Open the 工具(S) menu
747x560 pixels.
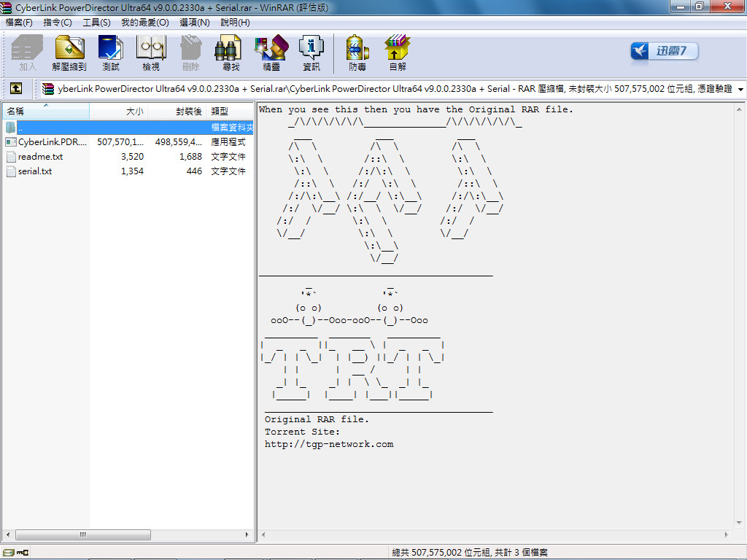pos(97,23)
